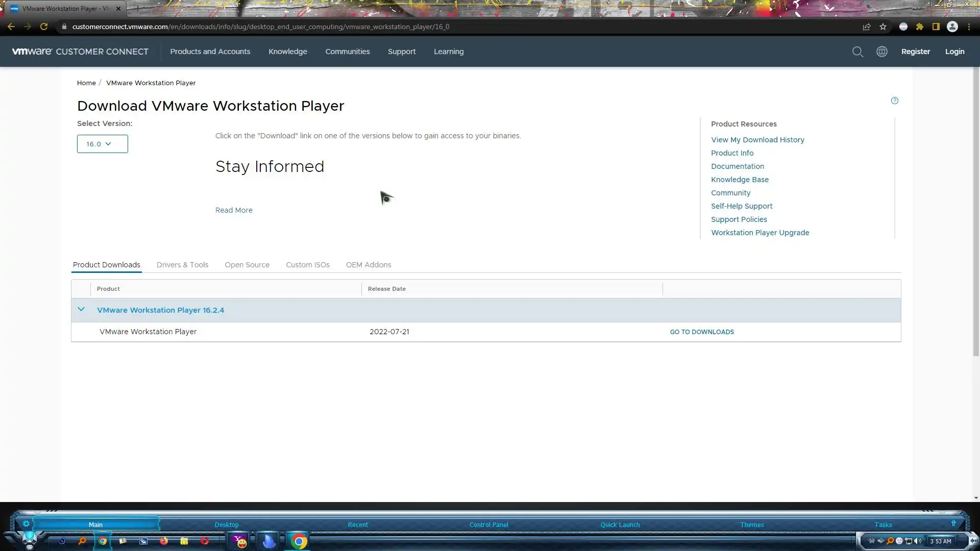Bookmark the page with the star icon

coord(883,27)
